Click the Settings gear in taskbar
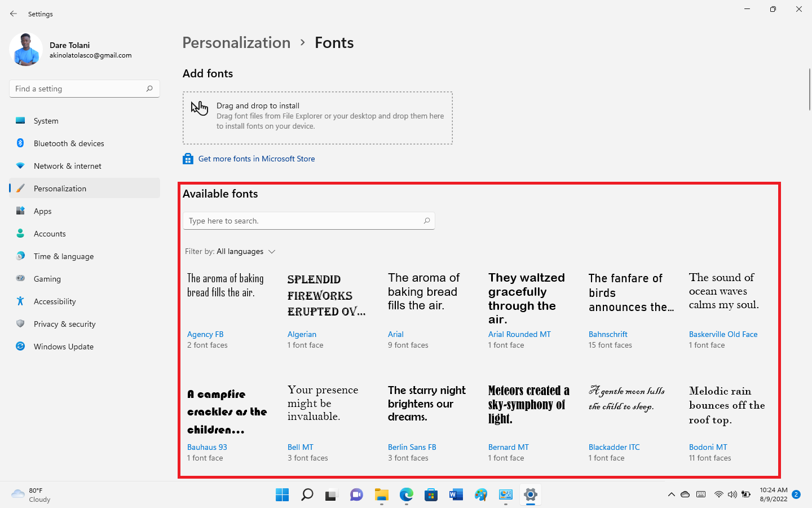 click(531, 495)
